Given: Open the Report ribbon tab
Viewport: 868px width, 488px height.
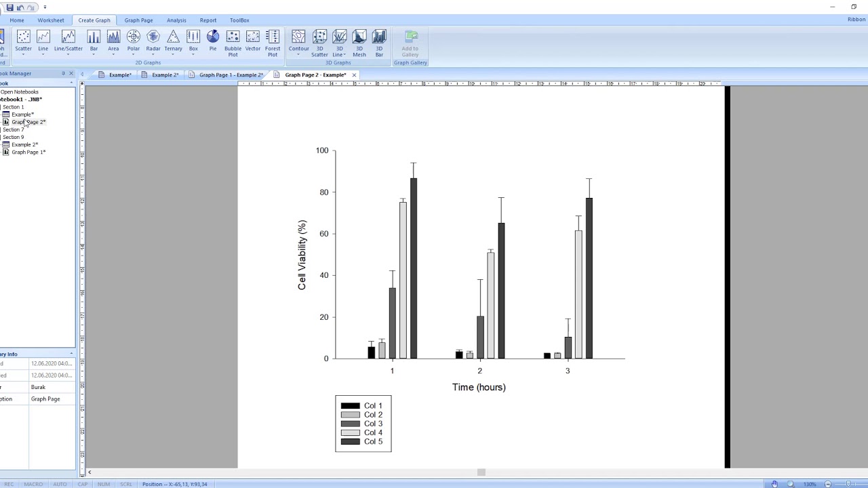Looking at the screenshot, I should coord(208,20).
